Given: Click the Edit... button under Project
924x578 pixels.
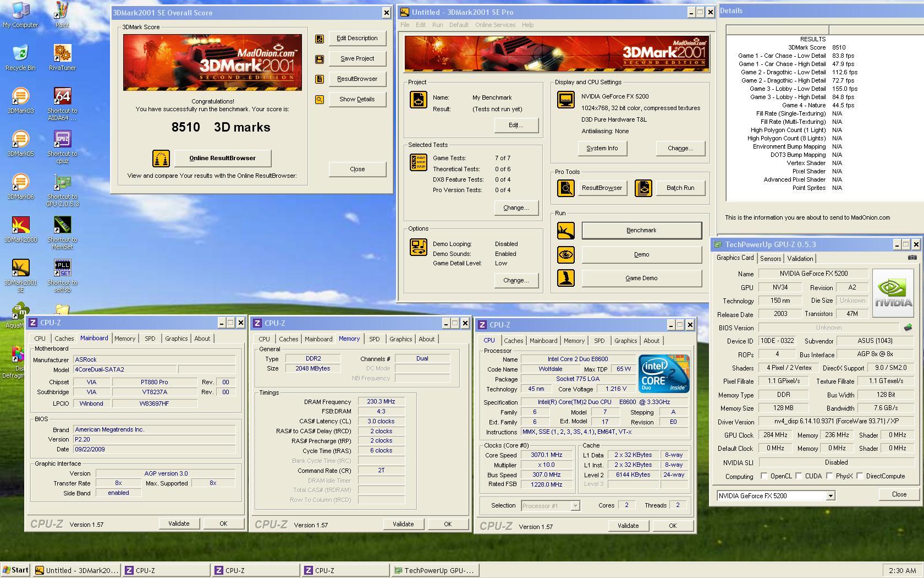Looking at the screenshot, I should click(x=516, y=125).
